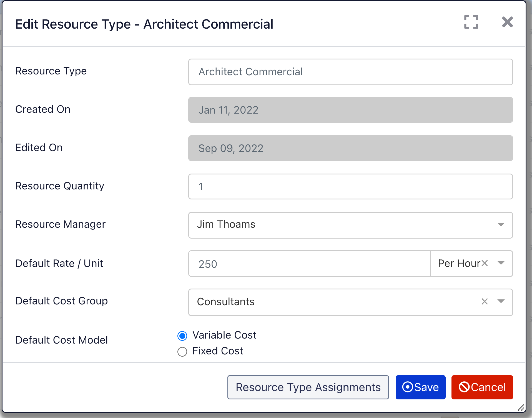The width and height of the screenshot is (532, 418).
Task: Click the Resource Type name field
Action: coord(350,72)
